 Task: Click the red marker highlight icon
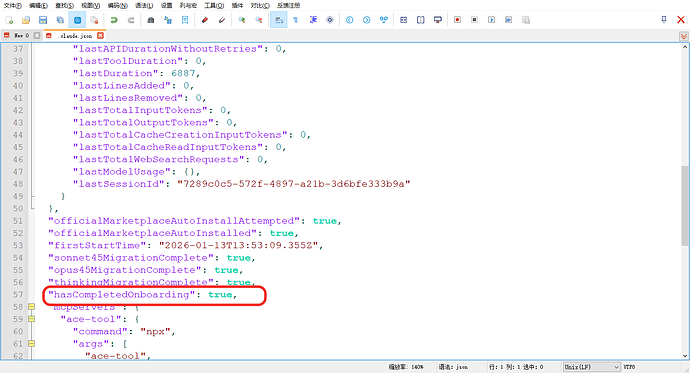tap(205, 20)
